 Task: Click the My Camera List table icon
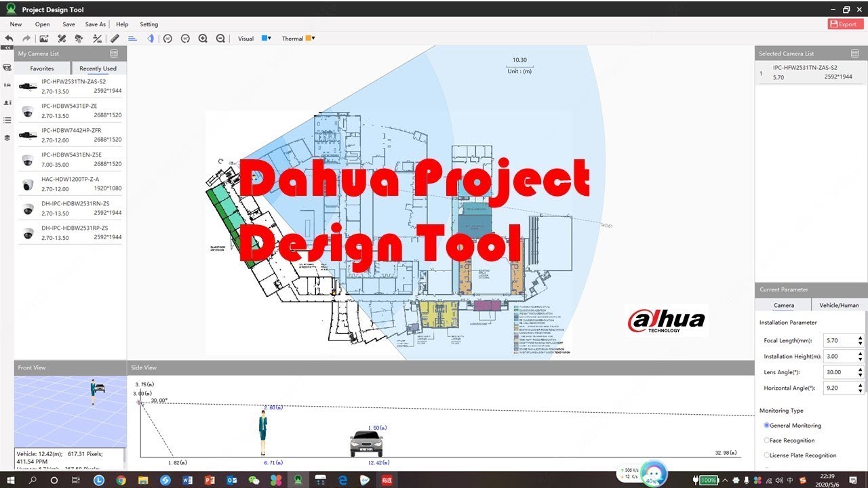click(x=114, y=54)
